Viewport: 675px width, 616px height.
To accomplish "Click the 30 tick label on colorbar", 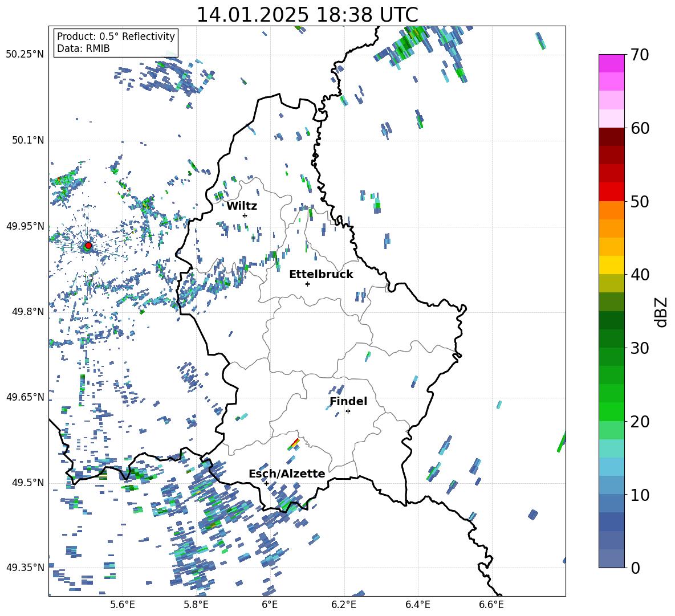I will click(640, 348).
